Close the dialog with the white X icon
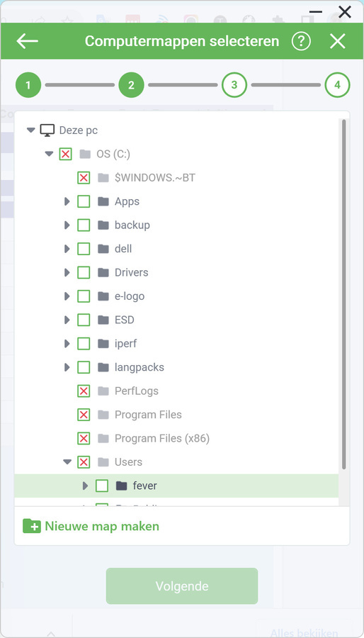The height and width of the screenshot is (638, 364). click(337, 41)
